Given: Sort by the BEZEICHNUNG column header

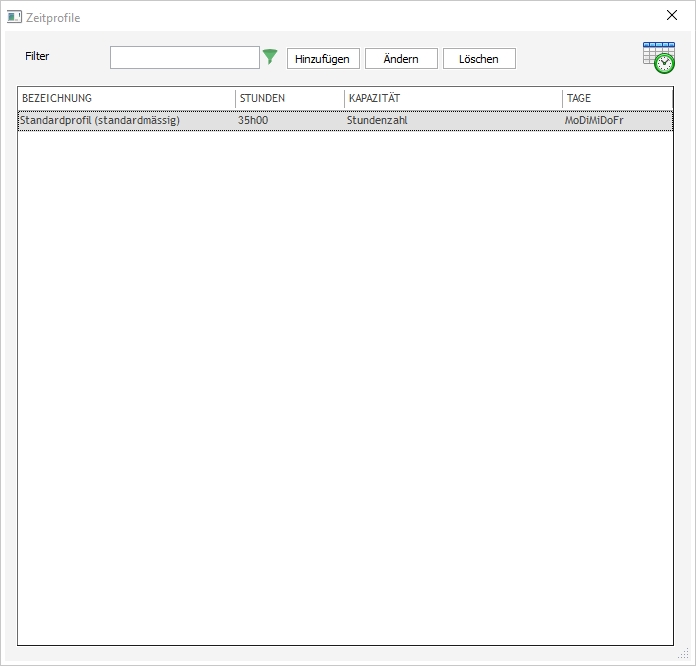Looking at the screenshot, I should click(x=126, y=98).
